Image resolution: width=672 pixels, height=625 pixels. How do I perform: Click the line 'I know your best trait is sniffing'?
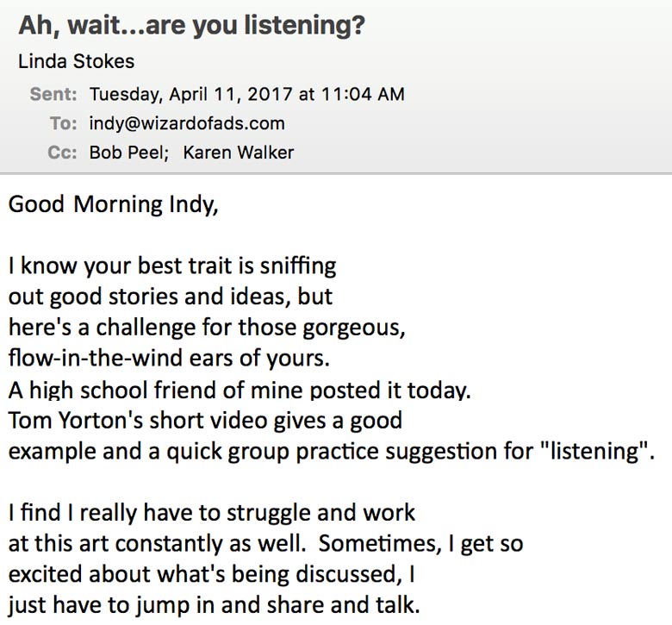point(172,266)
